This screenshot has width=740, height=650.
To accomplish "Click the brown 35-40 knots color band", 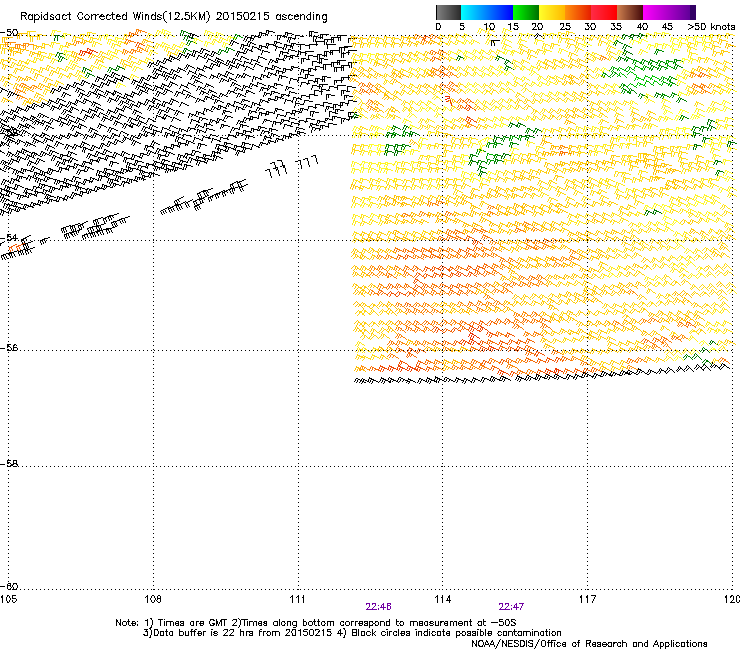I will point(630,12).
